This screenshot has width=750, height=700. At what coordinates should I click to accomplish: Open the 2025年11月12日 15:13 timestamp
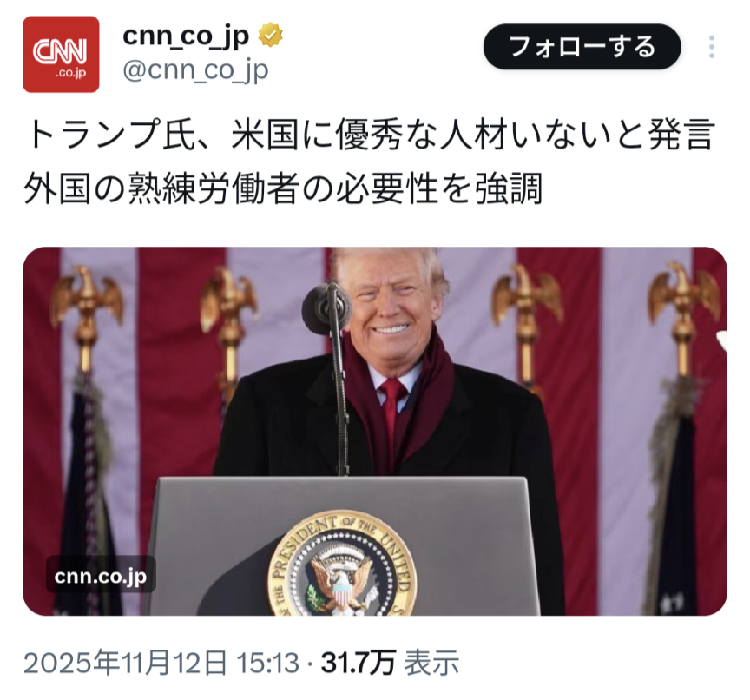point(161,664)
